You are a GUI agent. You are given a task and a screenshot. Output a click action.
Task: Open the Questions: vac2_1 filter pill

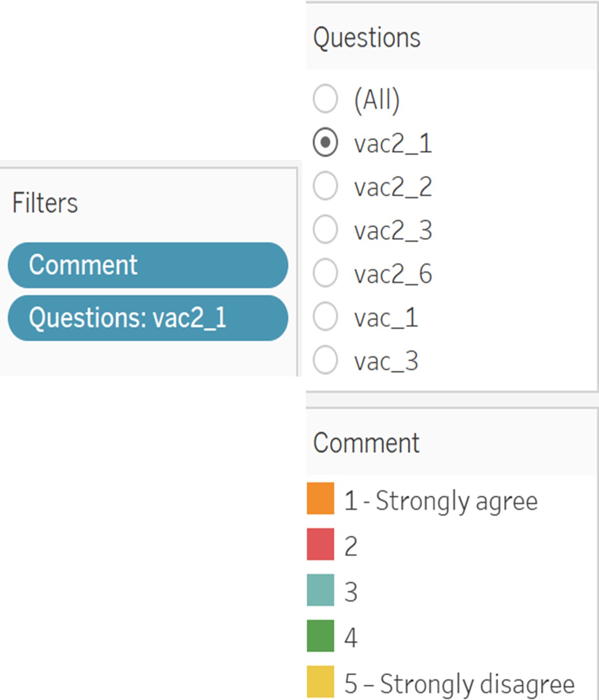tap(148, 318)
